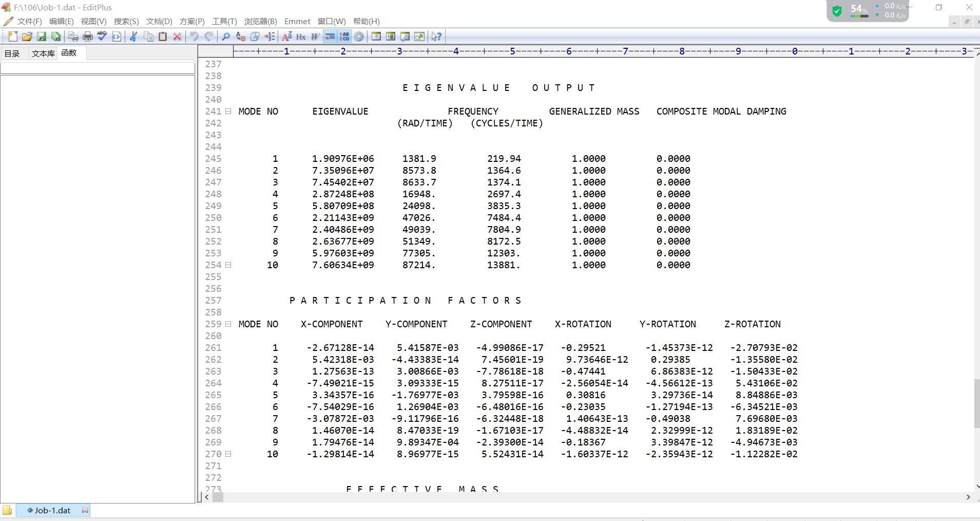980x521 pixels.
Task: Create a new document via toolbar icon
Action: pyautogui.click(x=13, y=36)
